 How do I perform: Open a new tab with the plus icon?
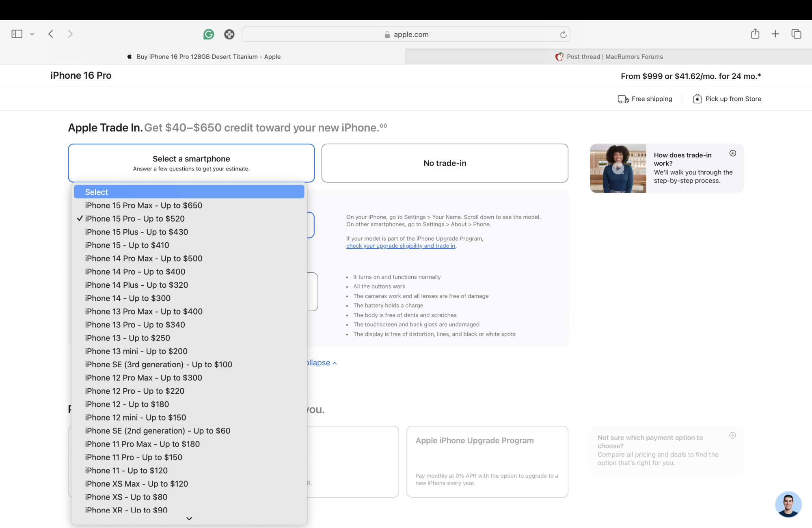(775, 34)
